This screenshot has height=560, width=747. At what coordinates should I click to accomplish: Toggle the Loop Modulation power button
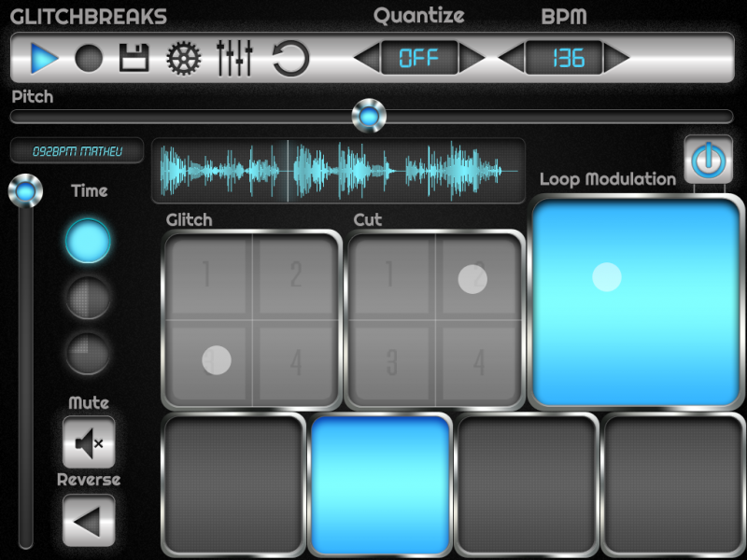click(709, 160)
